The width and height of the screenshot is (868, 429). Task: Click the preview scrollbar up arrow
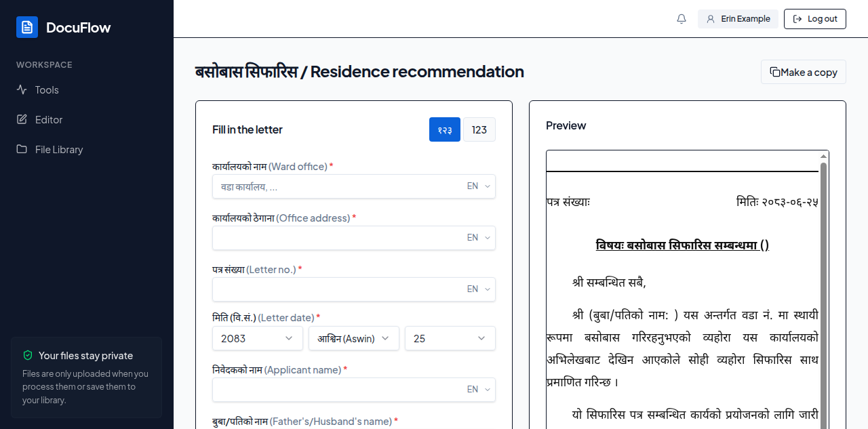[x=824, y=156]
